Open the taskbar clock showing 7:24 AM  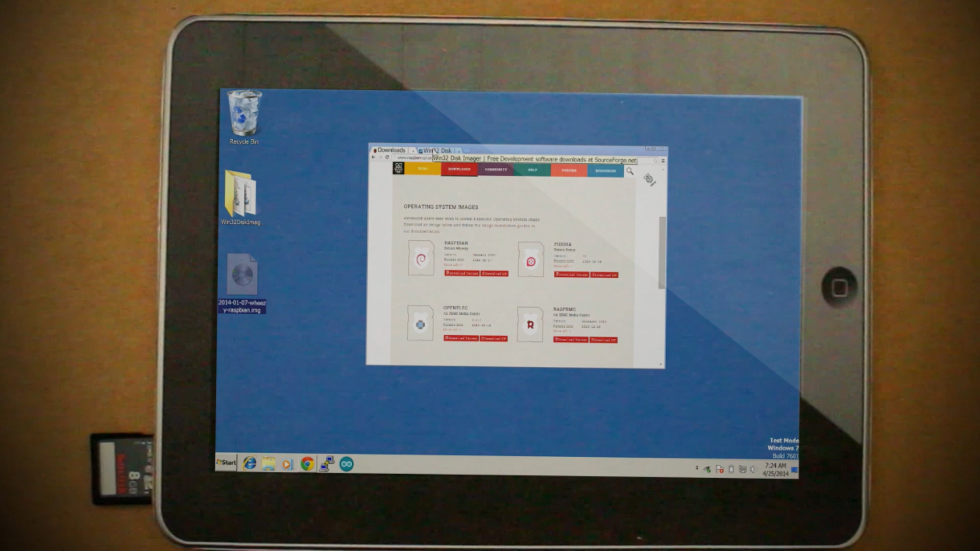click(x=775, y=470)
